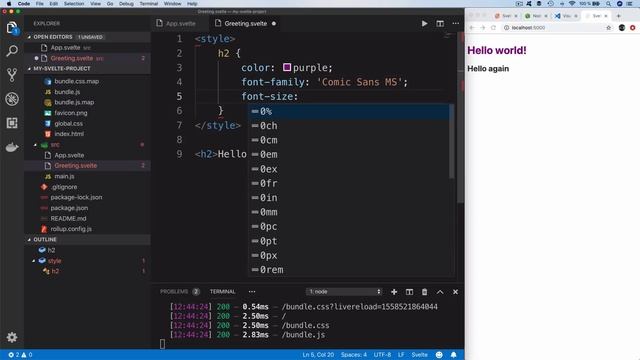Choose the 0rem suggestion

pos(349,270)
